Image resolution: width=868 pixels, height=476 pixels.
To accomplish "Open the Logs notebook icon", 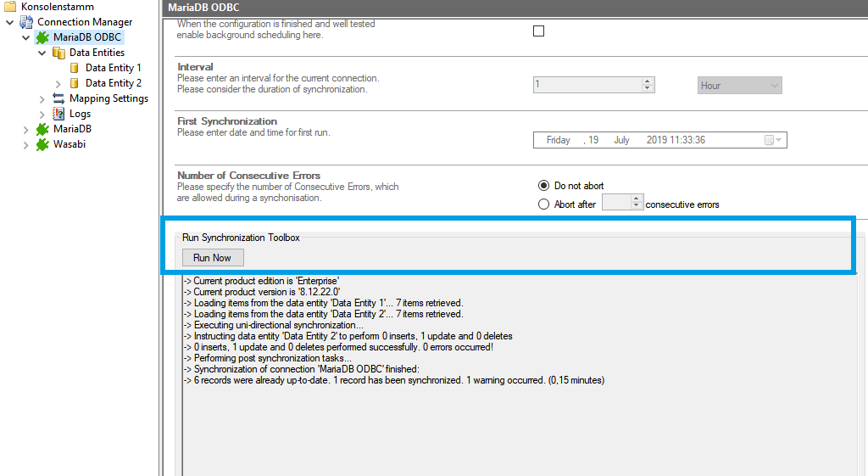I will (58, 114).
